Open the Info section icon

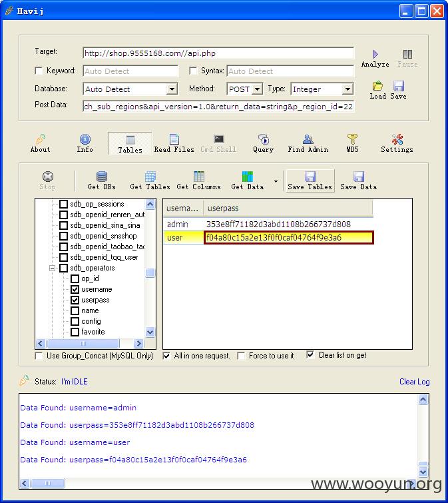click(85, 139)
